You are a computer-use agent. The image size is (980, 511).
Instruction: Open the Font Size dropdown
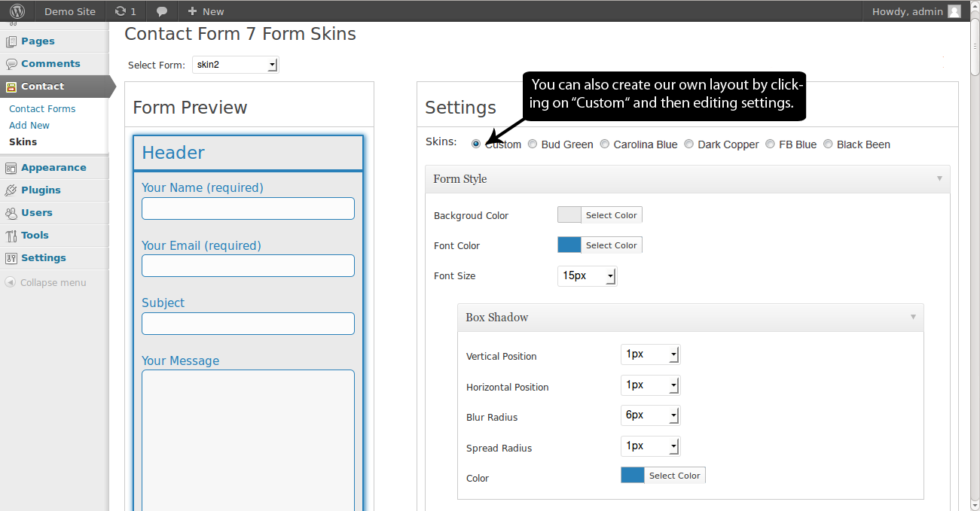click(x=587, y=276)
